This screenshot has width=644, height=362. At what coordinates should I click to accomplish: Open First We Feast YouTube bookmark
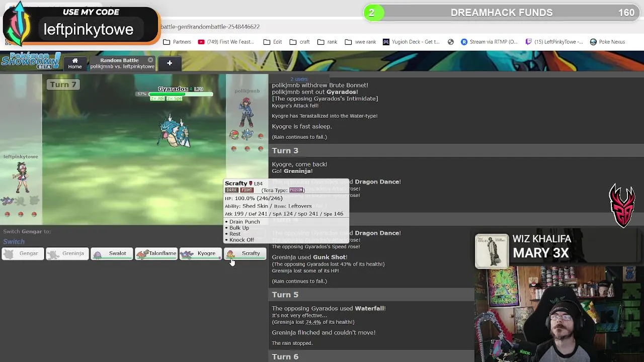[226, 42]
